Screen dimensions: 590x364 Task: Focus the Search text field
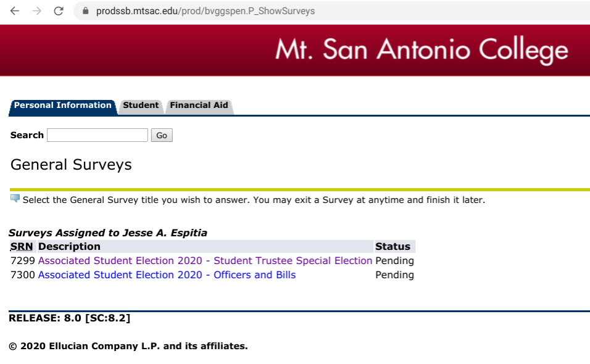coord(98,135)
